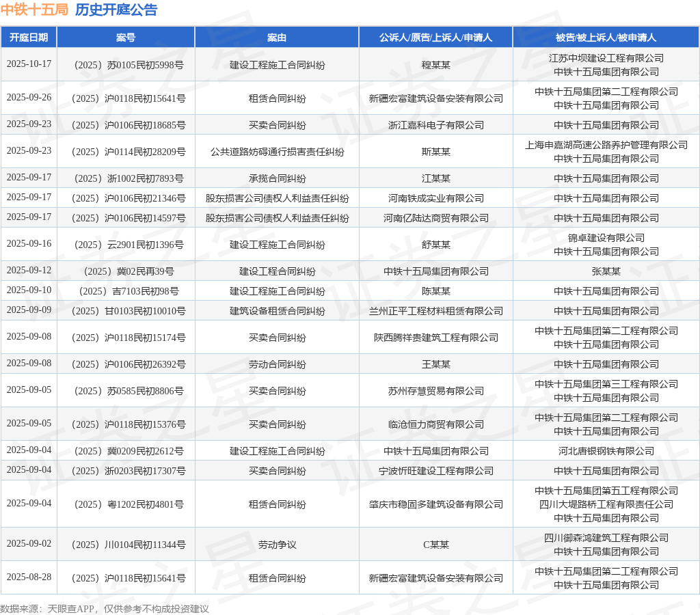Click defendant 四川大堤路桥工程有限责任公司

pyautogui.click(x=606, y=505)
